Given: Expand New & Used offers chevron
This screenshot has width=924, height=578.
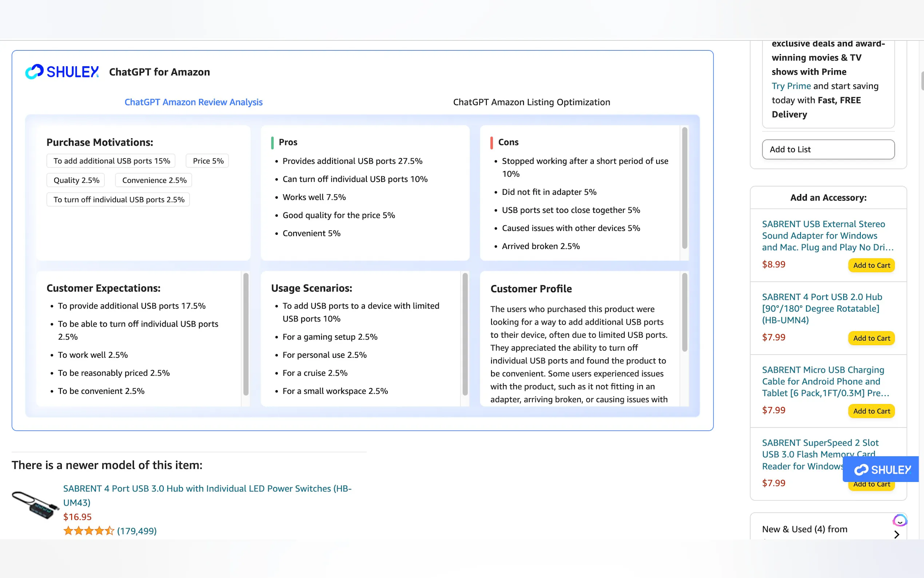Looking at the screenshot, I should point(896,534).
